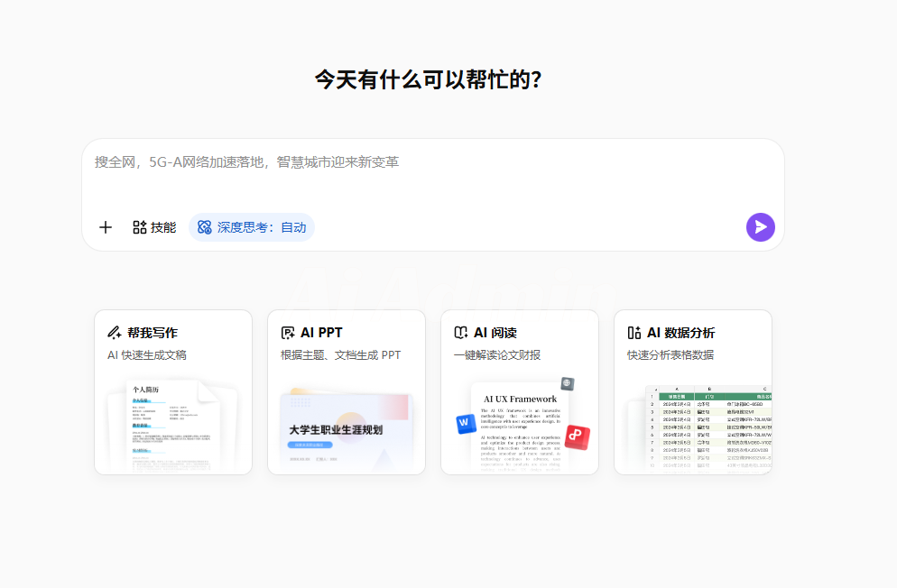Select the AI UX Framework document preview

click(520, 426)
